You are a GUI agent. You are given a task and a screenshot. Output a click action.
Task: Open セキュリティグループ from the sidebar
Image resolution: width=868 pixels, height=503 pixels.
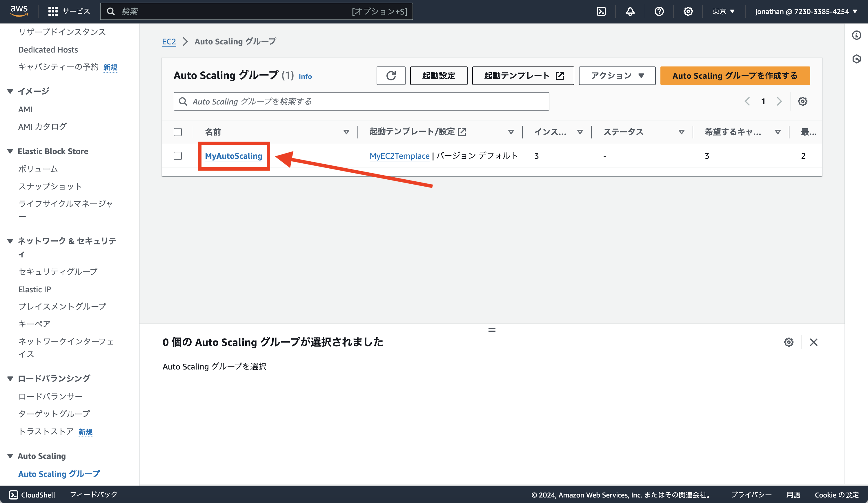click(x=58, y=271)
